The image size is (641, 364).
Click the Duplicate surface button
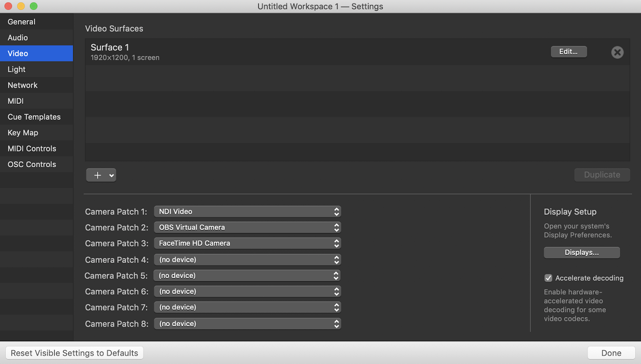(602, 175)
